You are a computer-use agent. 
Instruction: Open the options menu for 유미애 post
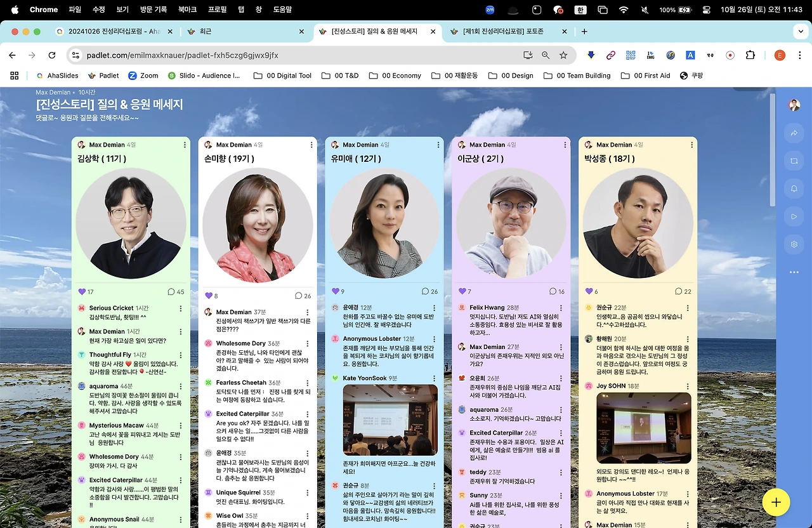438,145
